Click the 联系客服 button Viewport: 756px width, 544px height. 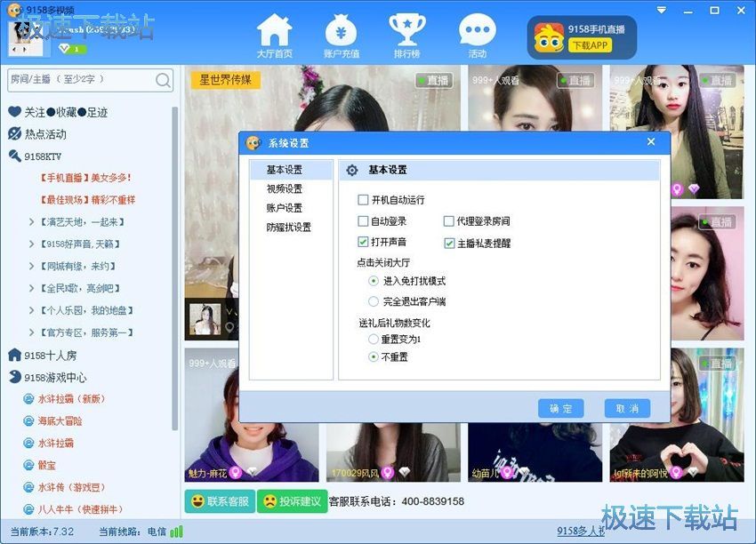tap(220, 501)
